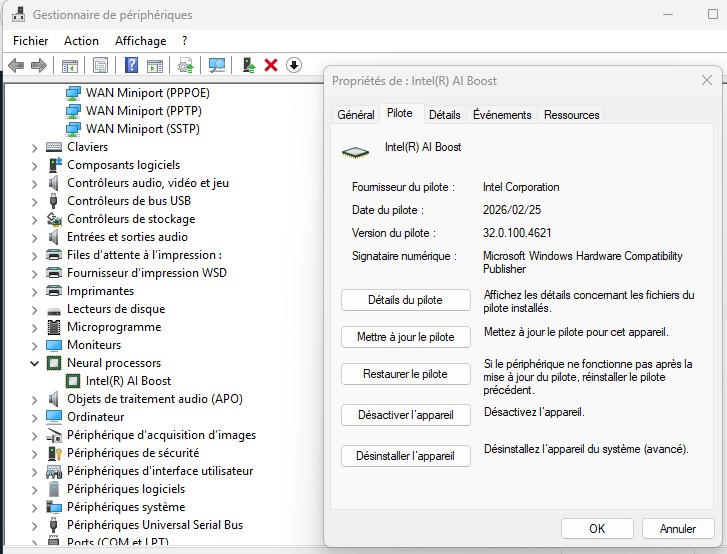
Task: Click the back arrow toolbar icon
Action: pyautogui.click(x=16, y=65)
